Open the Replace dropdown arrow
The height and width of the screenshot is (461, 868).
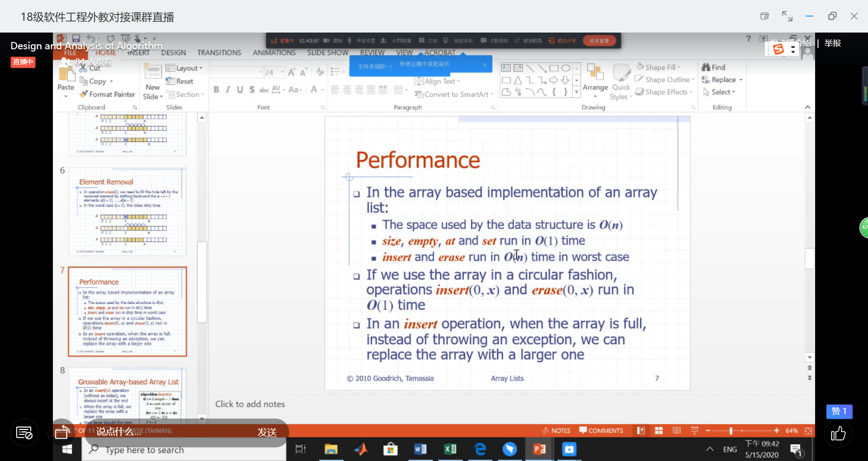(x=741, y=80)
